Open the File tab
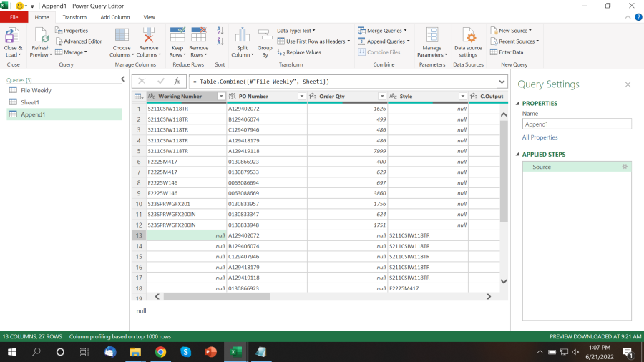Screen dimensions: 644x362 [14, 17]
